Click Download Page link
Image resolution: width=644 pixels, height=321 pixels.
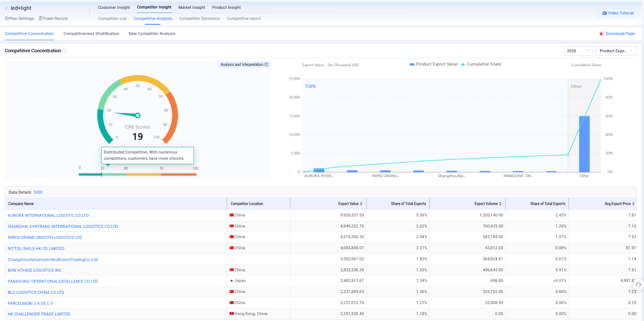pyautogui.click(x=617, y=33)
